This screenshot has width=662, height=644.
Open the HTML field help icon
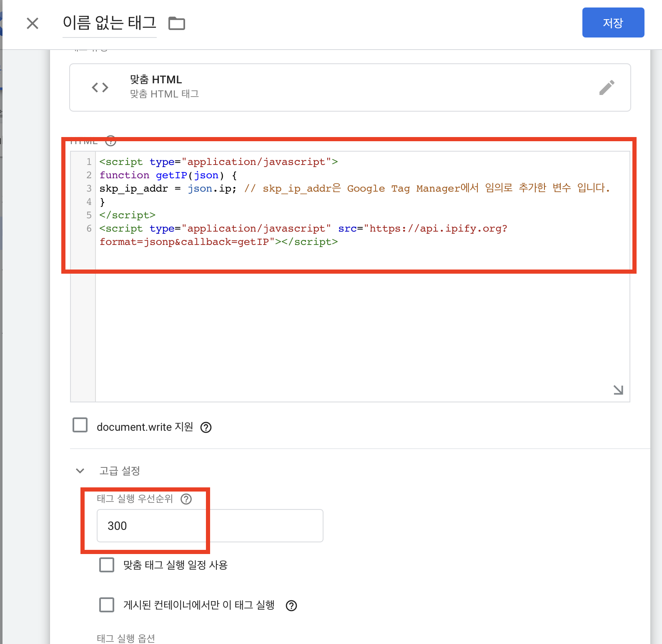[110, 141]
